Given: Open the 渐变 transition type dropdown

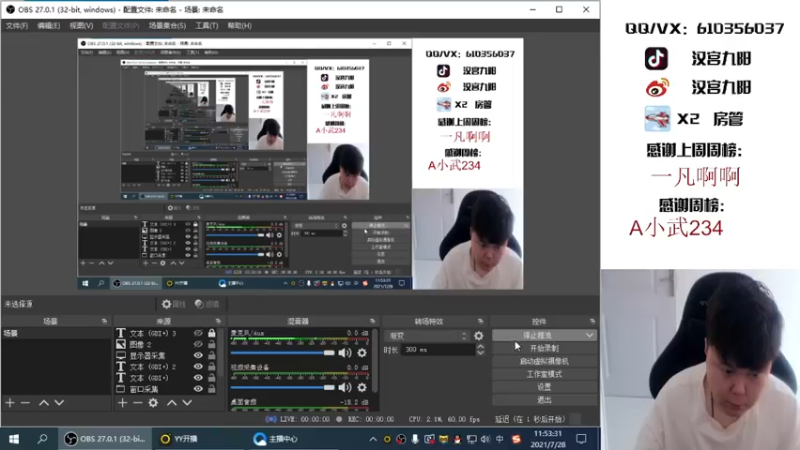Looking at the screenshot, I should point(427,336).
